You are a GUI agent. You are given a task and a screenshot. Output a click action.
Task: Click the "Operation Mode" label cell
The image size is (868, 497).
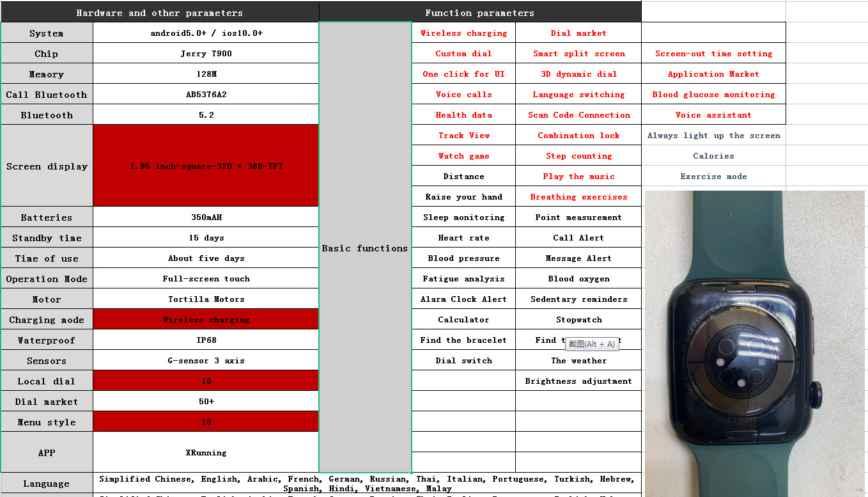click(47, 279)
